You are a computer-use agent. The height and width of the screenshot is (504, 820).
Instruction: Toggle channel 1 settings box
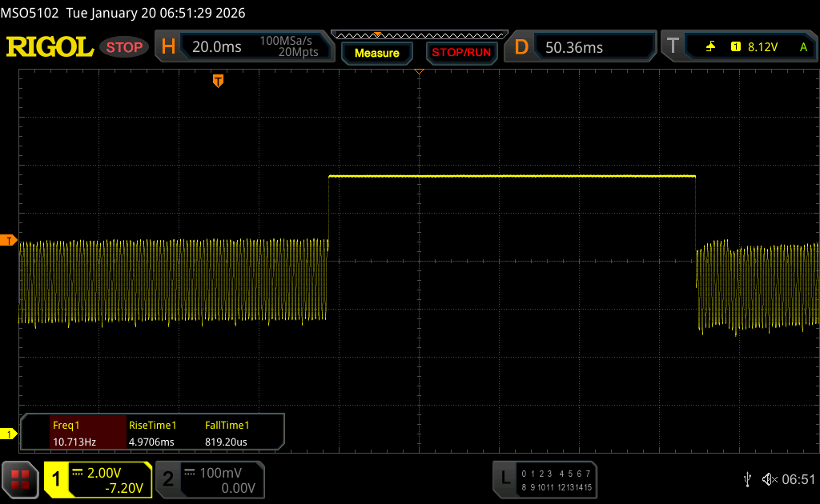(98, 479)
